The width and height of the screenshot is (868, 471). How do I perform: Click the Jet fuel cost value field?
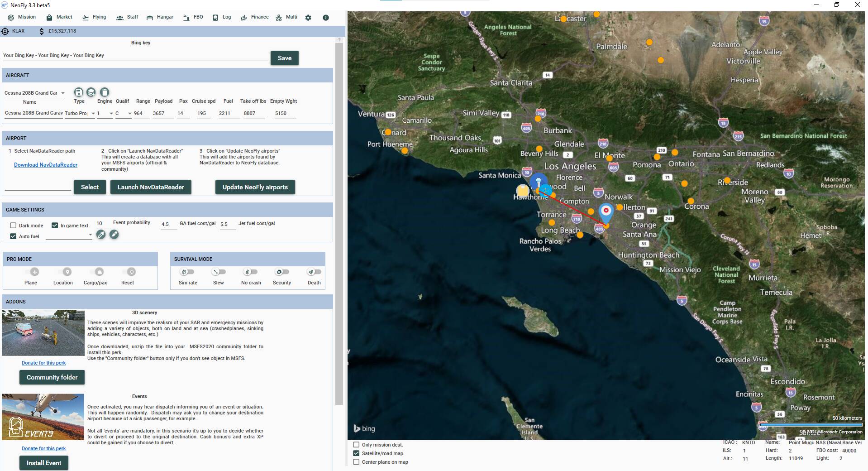228,224
